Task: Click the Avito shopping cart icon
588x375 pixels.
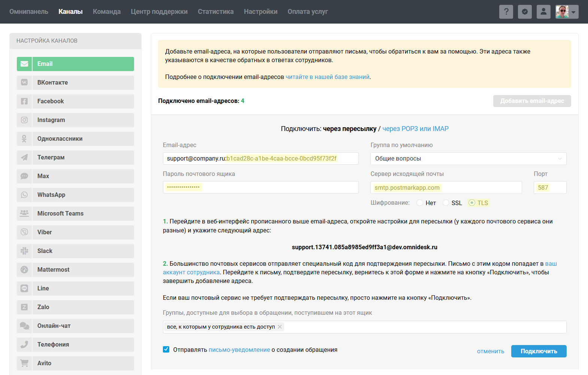Action: (x=24, y=363)
